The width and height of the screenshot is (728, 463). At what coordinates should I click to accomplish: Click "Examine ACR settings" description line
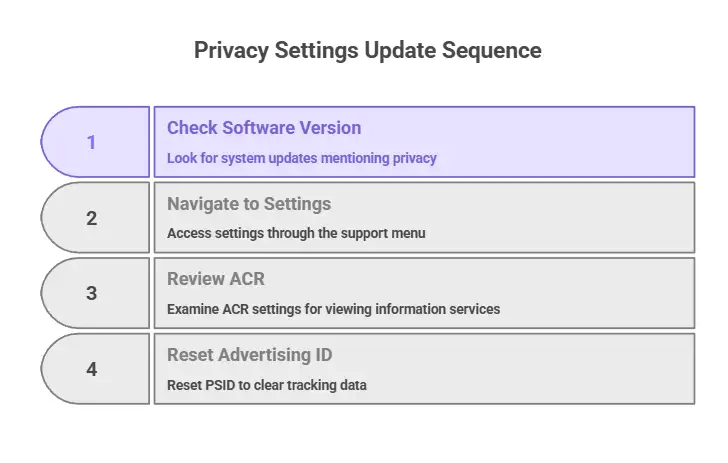333,309
